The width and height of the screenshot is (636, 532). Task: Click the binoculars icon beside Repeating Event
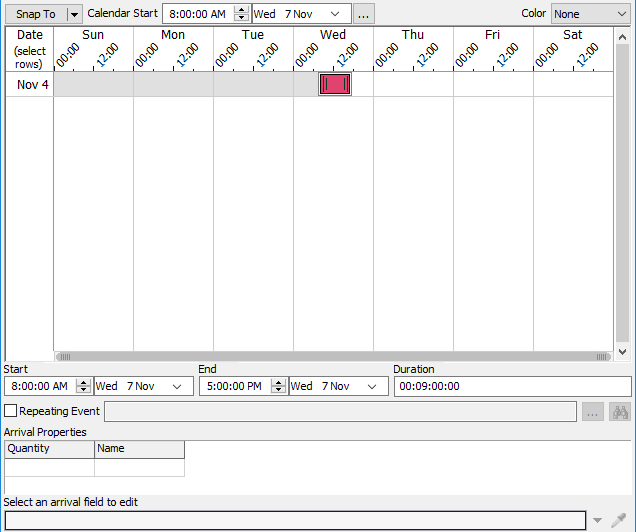coord(620,412)
